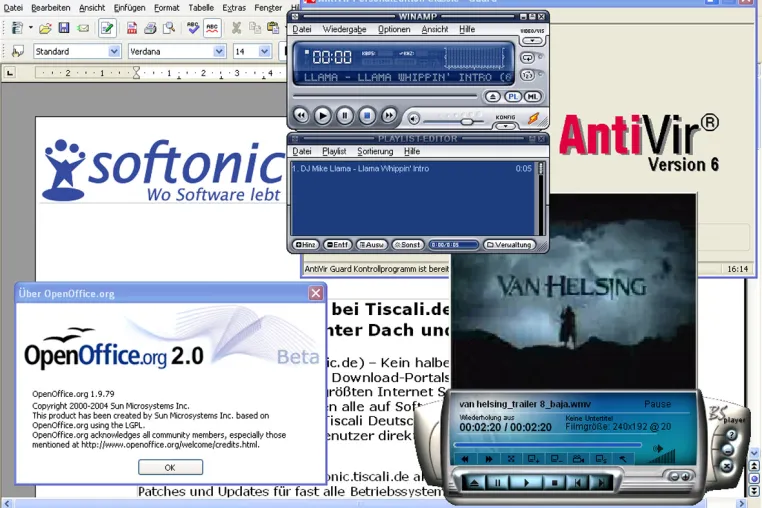Expand the Verdana font name dropdown
762x508 pixels.
[x=219, y=51]
